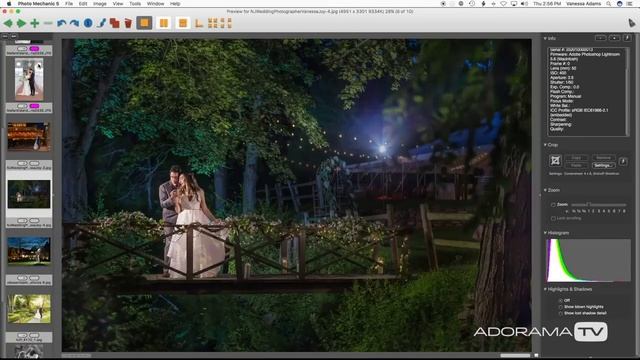Click lightning snapshot button beside crop Settings
640x360 pixels.
pos(623,162)
